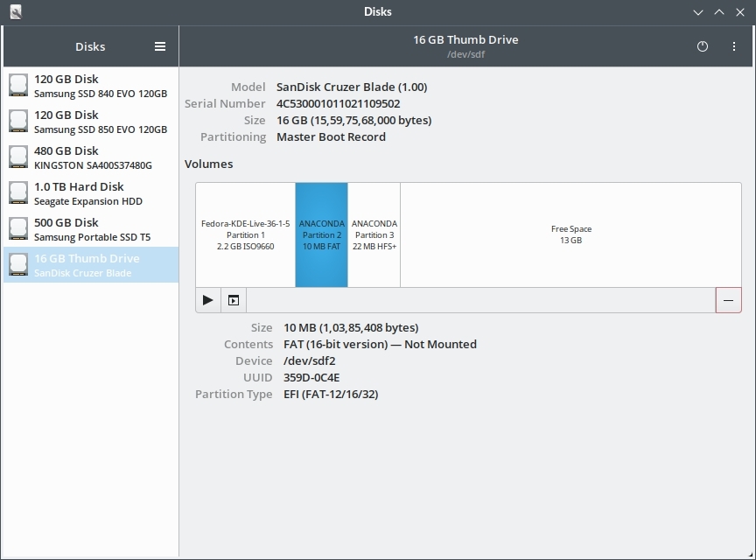This screenshot has height=560, width=756.
Task: Click the Master Boot Record partitioning value
Action: point(331,137)
